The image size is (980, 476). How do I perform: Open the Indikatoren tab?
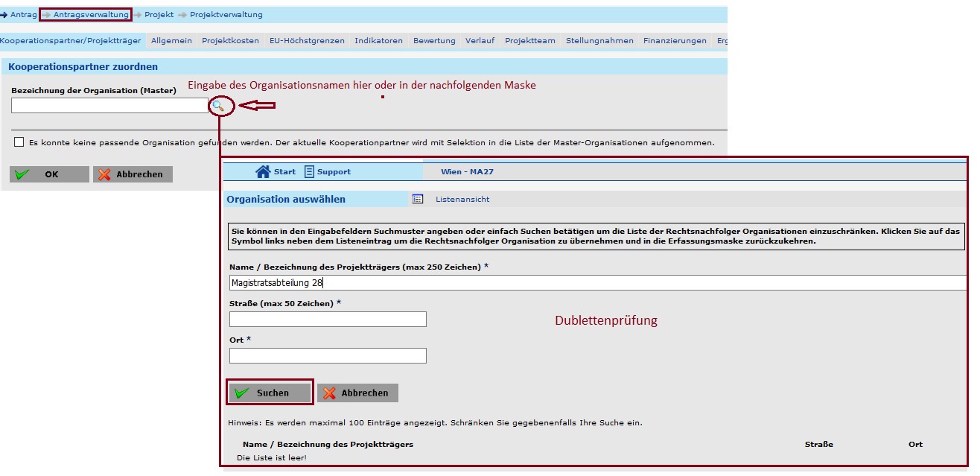point(378,41)
